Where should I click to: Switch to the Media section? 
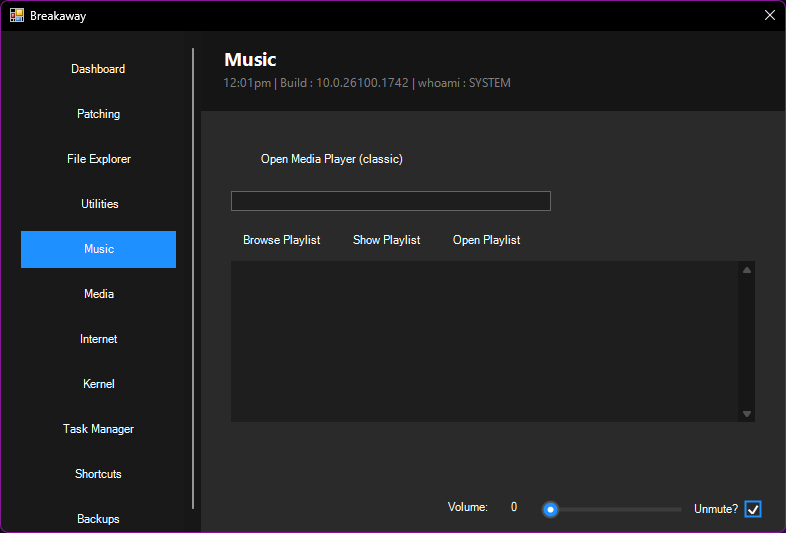click(x=98, y=294)
